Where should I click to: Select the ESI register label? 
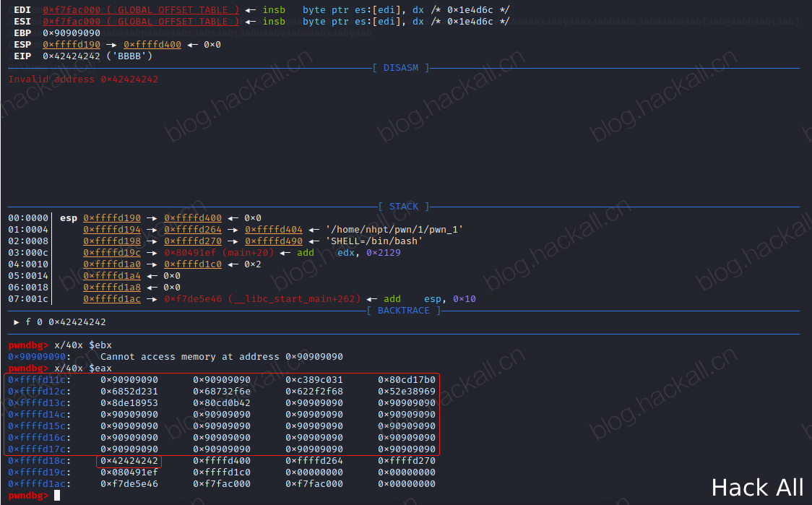tap(22, 21)
